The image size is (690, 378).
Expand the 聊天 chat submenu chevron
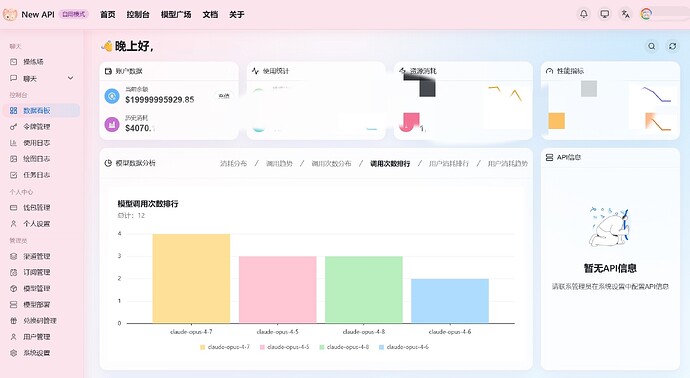pyautogui.click(x=70, y=78)
